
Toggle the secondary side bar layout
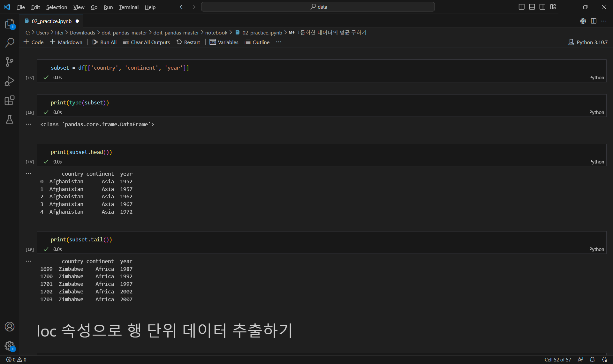pos(542,7)
